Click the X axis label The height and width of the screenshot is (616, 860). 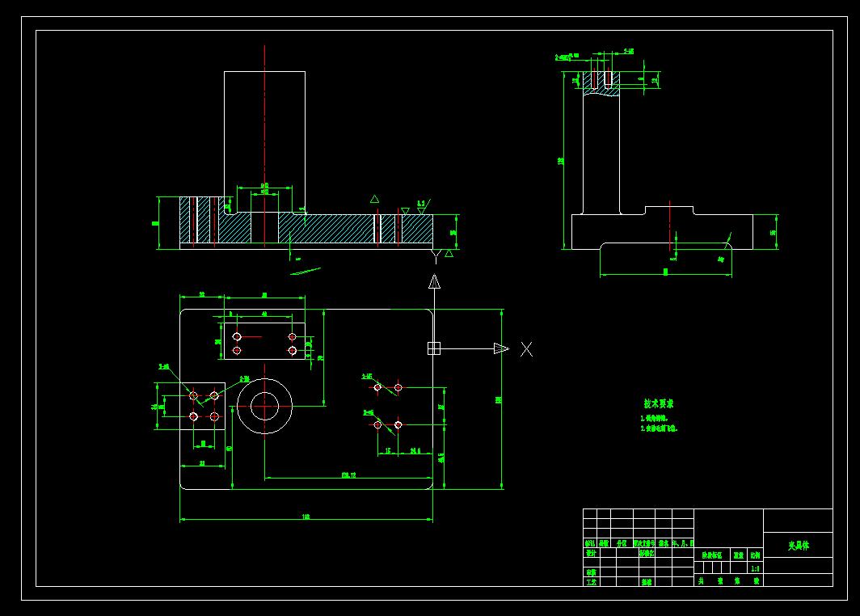526,349
